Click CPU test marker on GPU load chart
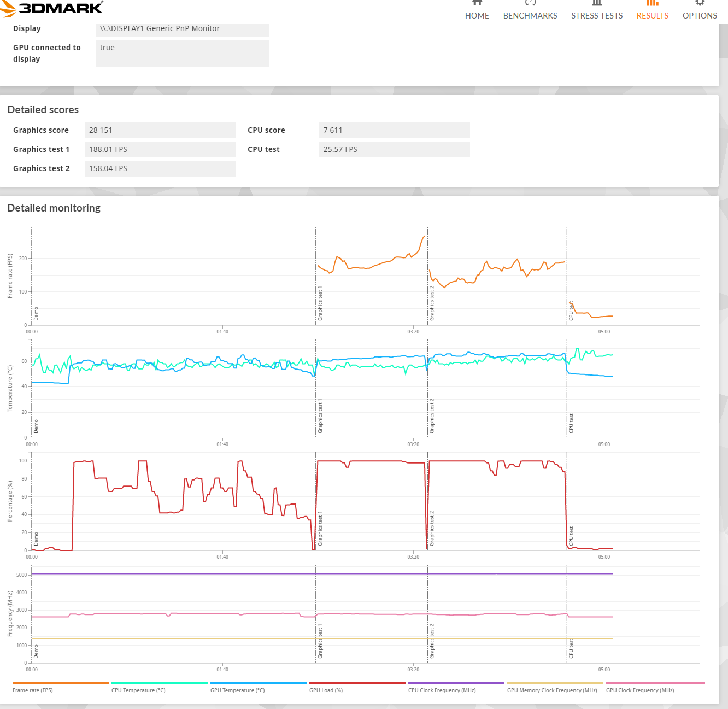Image resolution: width=728 pixels, height=709 pixels. [x=571, y=536]
